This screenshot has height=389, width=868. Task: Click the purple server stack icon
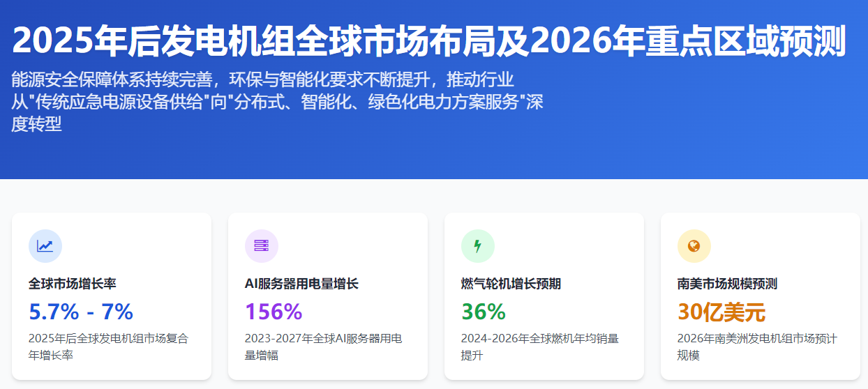262,246
